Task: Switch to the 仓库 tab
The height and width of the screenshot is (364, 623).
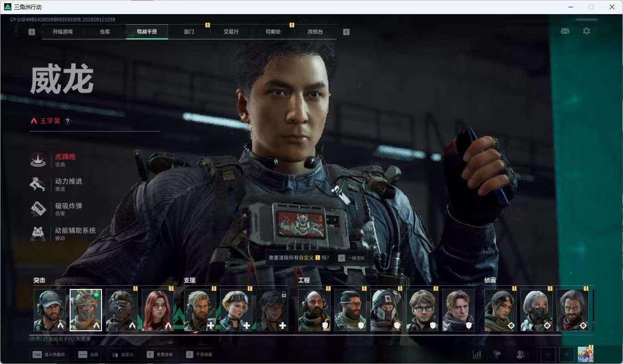Action: (105, 32)
